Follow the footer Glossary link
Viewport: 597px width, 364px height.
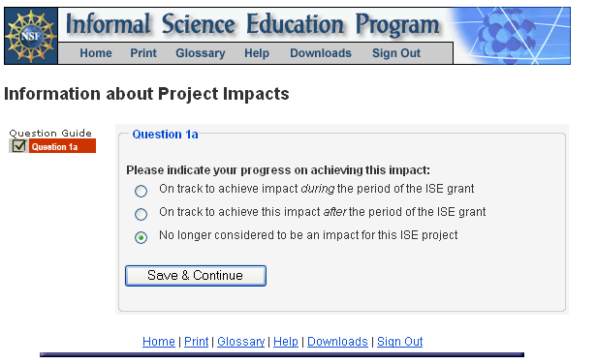(x=241, y=342)
